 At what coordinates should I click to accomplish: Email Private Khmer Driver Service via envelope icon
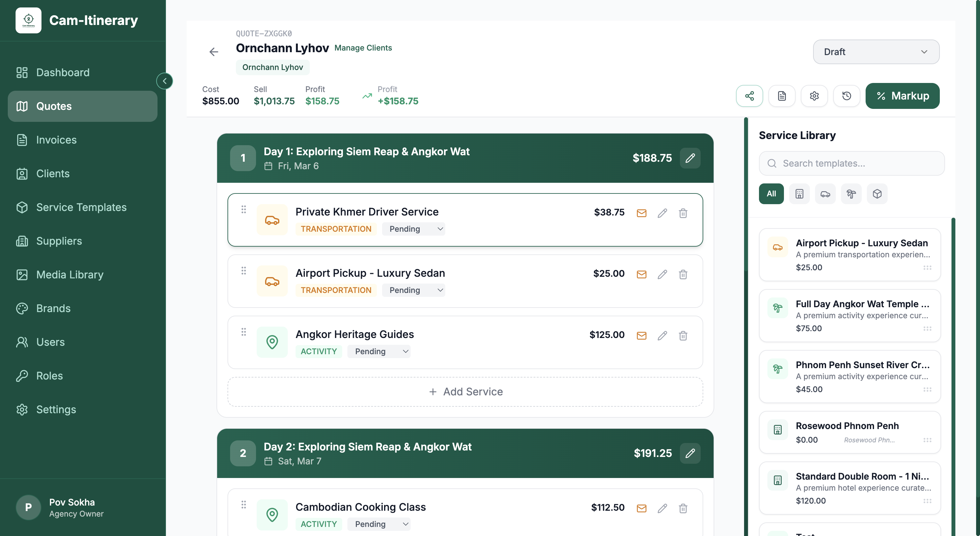coord(641,213)
